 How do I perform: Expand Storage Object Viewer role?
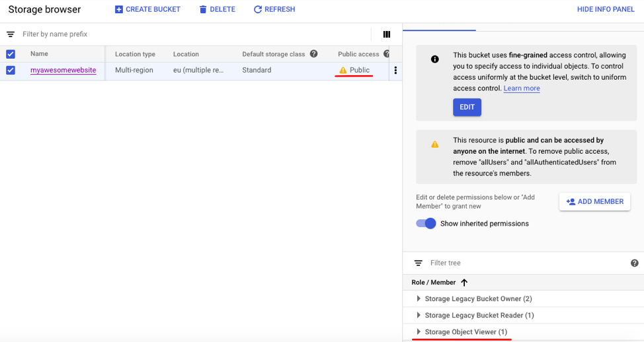(x=419, y=332)
